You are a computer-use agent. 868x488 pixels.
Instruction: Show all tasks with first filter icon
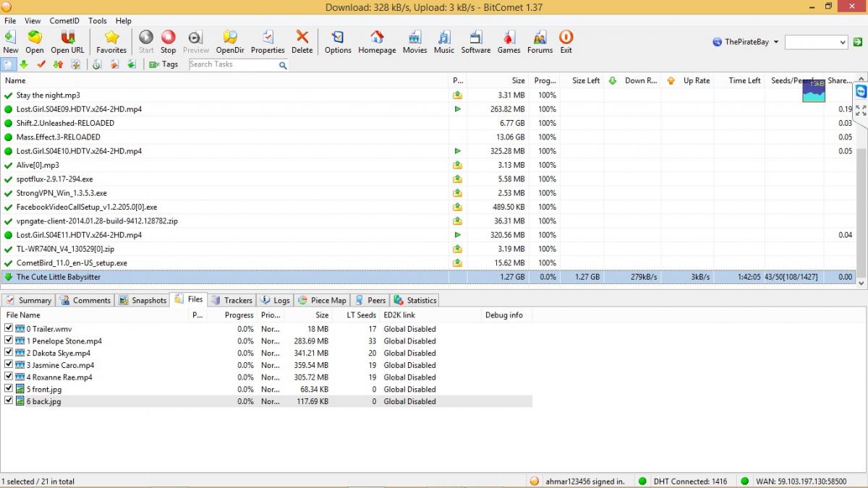[8, 64]
